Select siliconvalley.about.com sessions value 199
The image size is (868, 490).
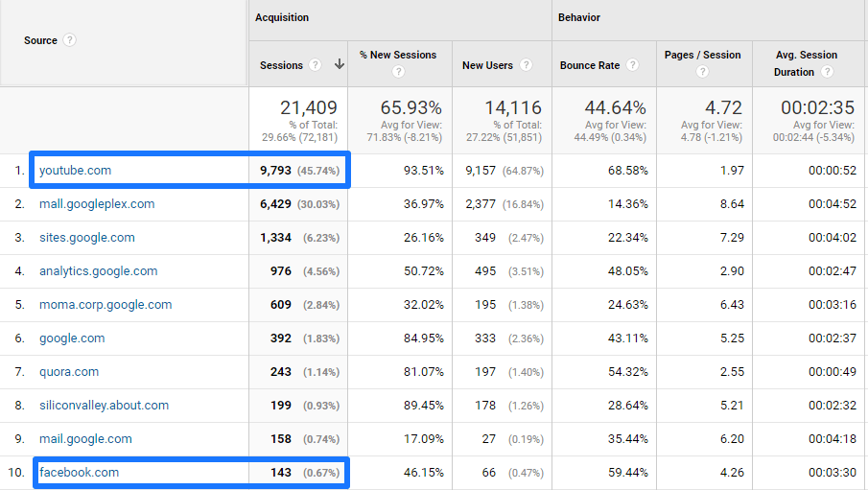(x=281, y=406)
